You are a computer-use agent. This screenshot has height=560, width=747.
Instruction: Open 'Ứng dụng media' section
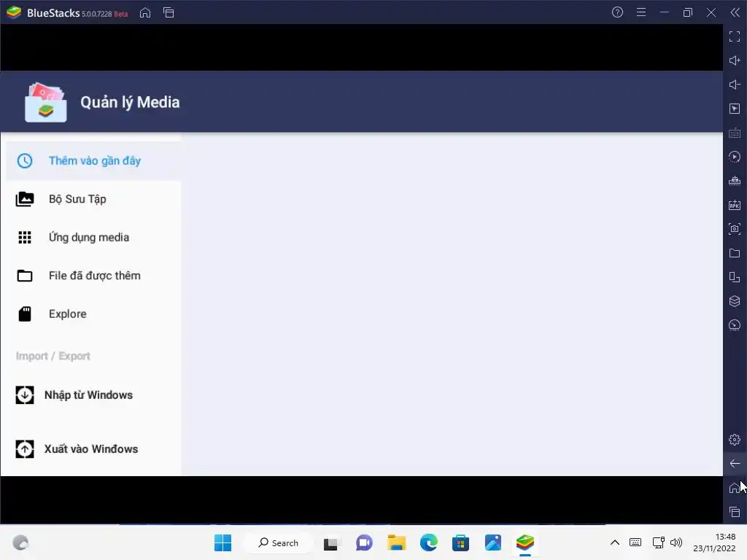pos(93,237)
